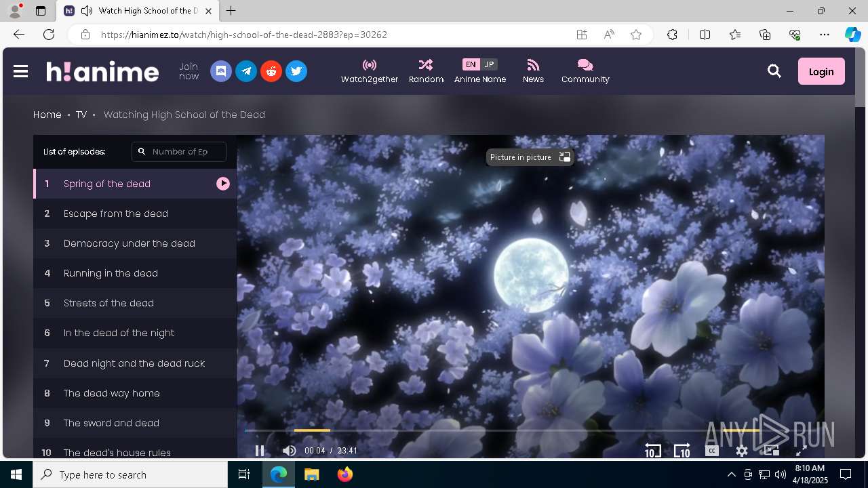The image size is (868, 488).
Task: Select episode 5 Streets of the dead
Action: [x=135, y=303]
